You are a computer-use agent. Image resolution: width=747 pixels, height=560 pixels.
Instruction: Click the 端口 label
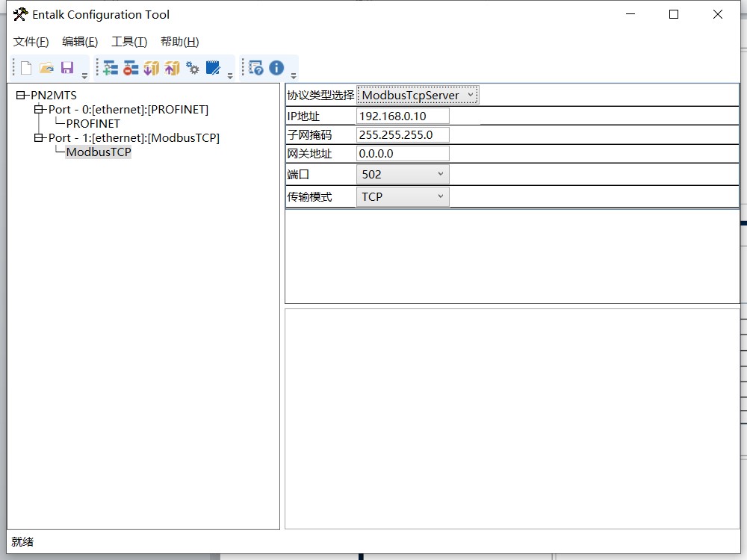coord(298,174)
